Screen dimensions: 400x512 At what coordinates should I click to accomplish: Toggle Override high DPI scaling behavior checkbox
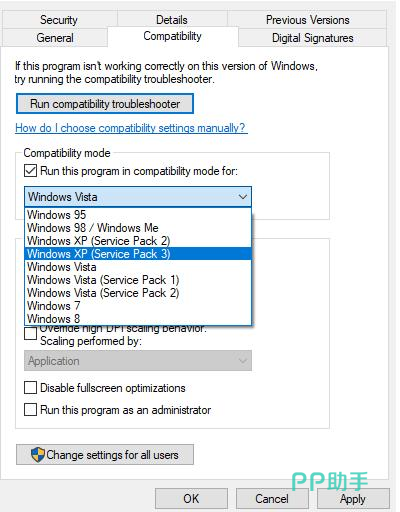[x=30, y=333]
